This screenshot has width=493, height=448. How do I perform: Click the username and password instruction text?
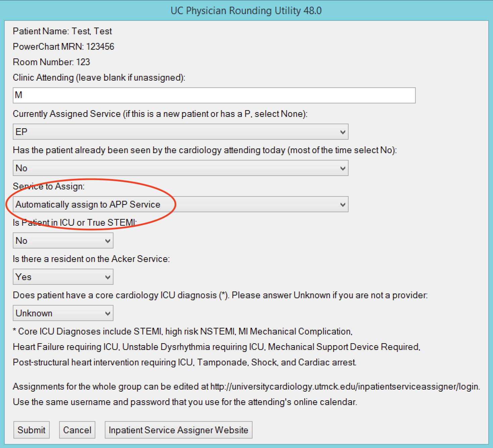pos(185,402)
